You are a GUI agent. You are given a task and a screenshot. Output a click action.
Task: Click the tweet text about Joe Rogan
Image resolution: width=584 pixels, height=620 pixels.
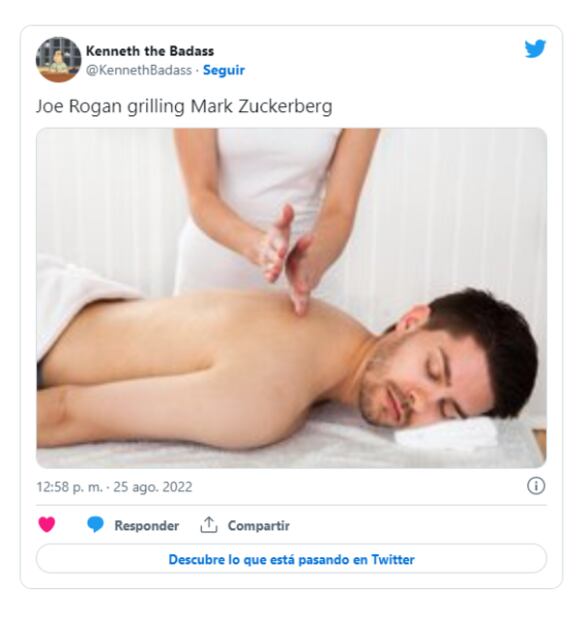coord(184,106)
